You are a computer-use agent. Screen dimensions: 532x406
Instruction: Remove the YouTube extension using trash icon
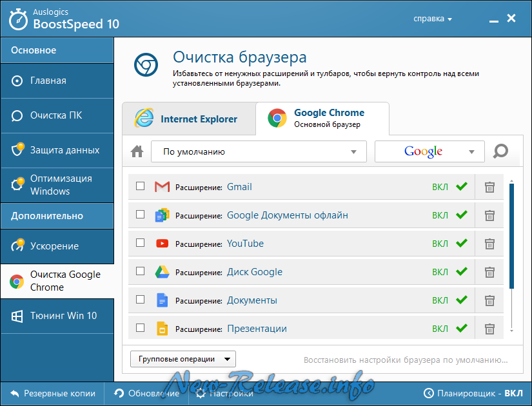pos(489,244)
